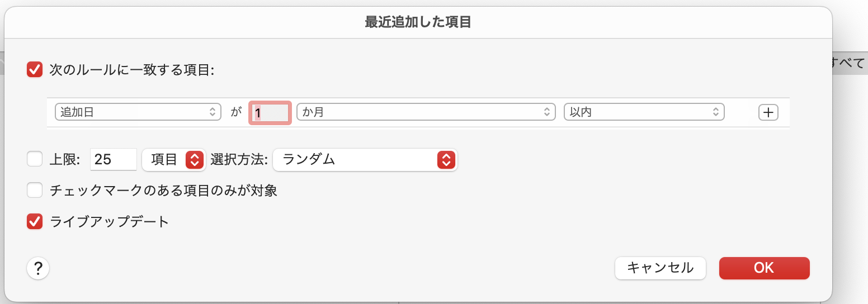The width and height of the screenshot is (868, 304).
Task: Click the plus button to add a rule
Action: pyautogui.click(x=768, y=112)
